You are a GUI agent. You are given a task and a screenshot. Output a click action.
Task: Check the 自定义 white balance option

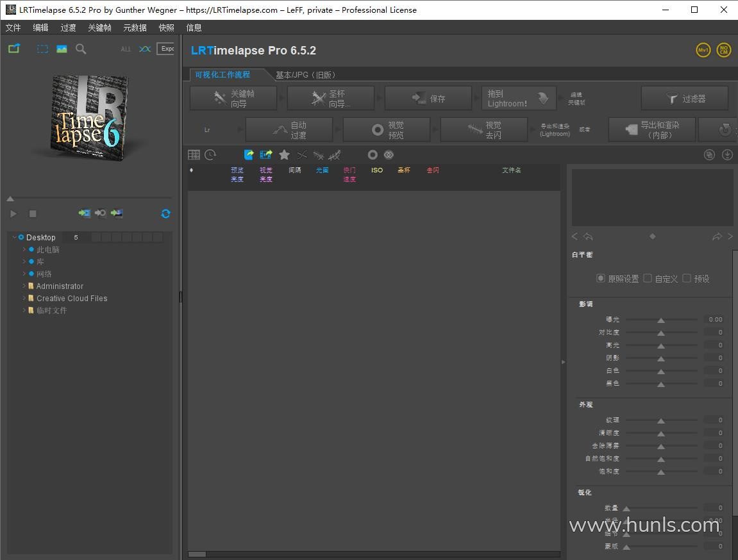pos(648,278)
